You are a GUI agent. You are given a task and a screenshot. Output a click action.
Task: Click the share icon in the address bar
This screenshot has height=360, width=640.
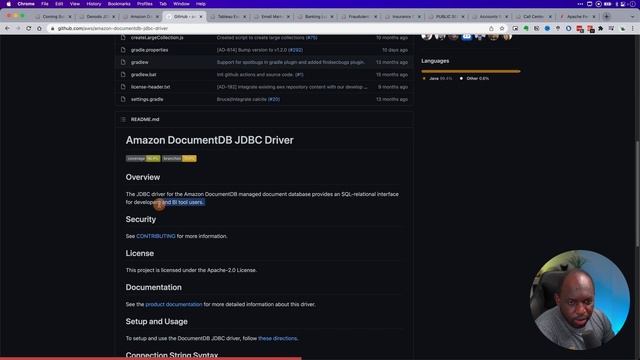[x=491, y=29]
